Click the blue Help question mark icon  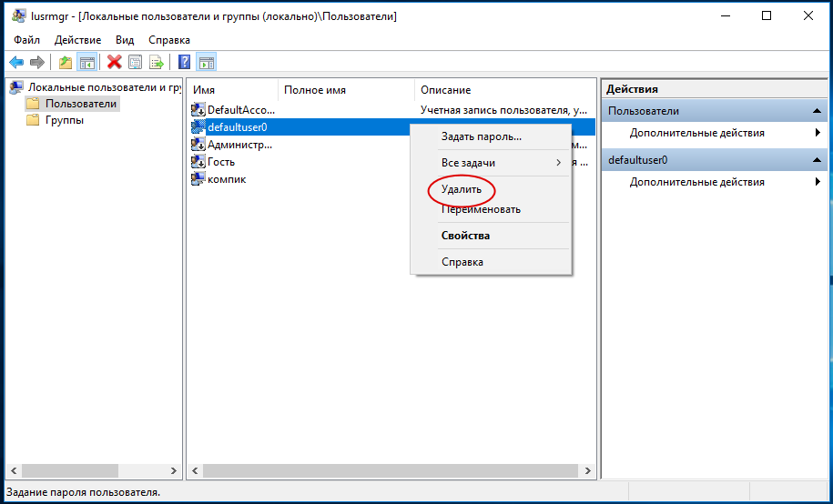(x=184, y=62)
